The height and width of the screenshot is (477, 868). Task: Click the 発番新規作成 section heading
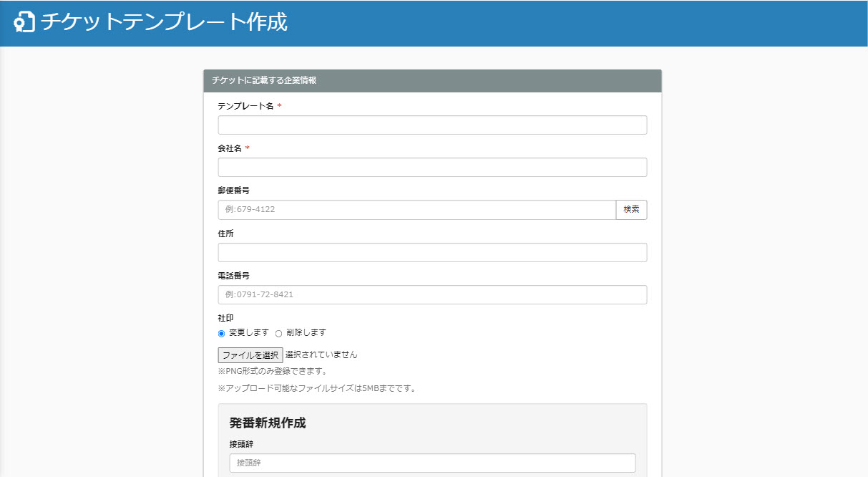pos(268,423)
